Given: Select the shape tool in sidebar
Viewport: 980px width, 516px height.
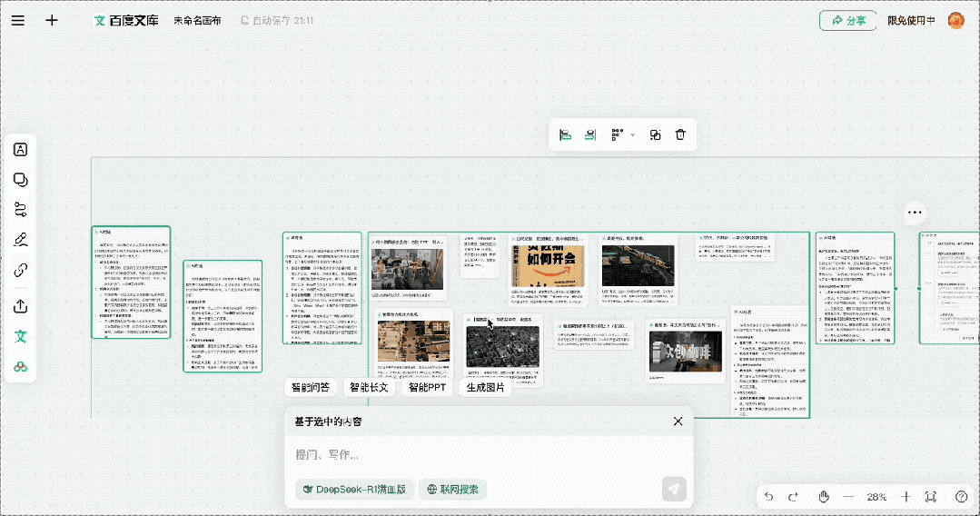Looking at the screenshot, I should [21, 180].
